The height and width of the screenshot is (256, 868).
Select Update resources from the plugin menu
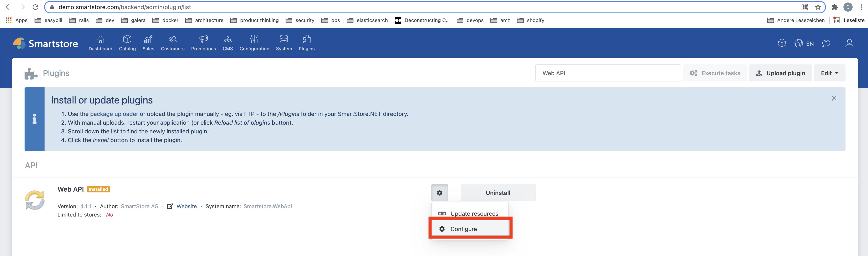click(470, 214)
